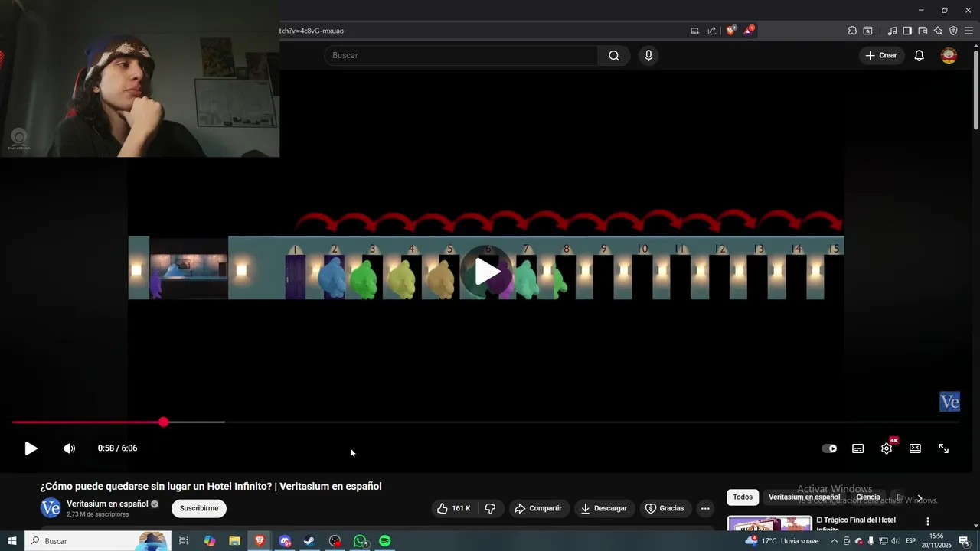
Task: Open Task View on taskbar
Action: (184, 541)
